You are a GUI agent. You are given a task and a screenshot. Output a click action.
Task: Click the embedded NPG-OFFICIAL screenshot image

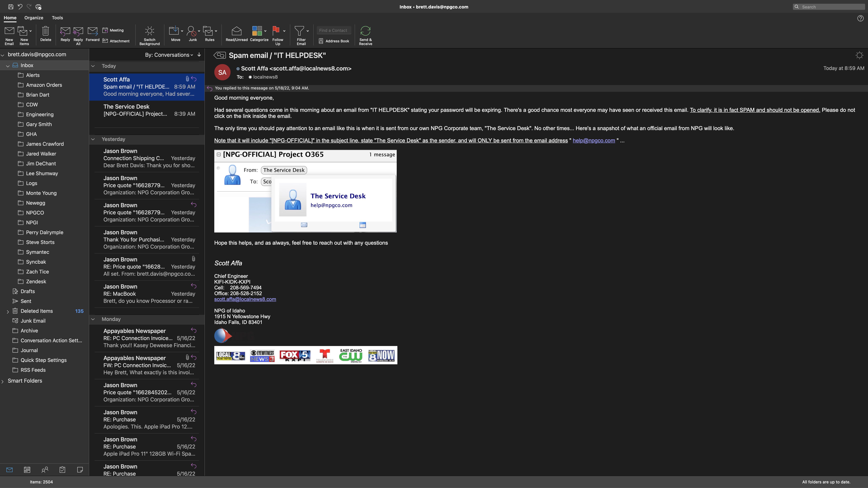click(x=305, y=191)
